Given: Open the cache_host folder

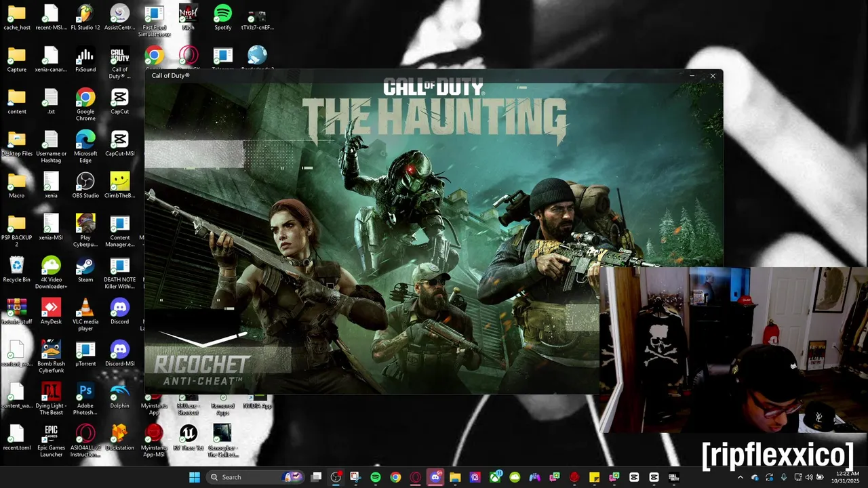Looking at the screenshot, I should coord(17,18).
